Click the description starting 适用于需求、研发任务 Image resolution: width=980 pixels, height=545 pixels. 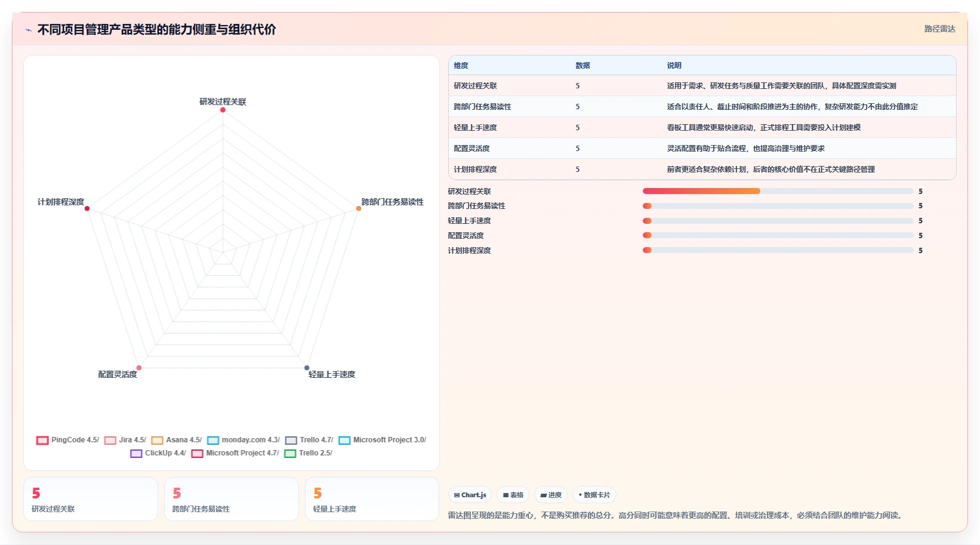(x=781, y=86)
